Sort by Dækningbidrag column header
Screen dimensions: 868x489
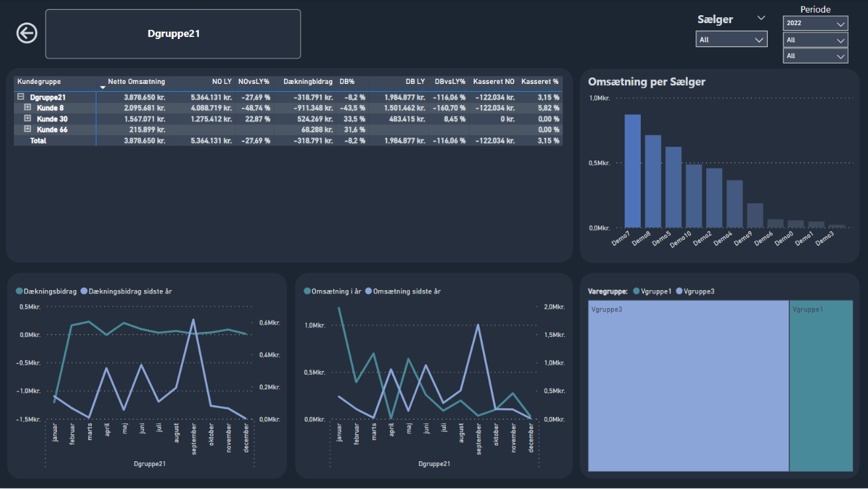(x=308, y=81)
